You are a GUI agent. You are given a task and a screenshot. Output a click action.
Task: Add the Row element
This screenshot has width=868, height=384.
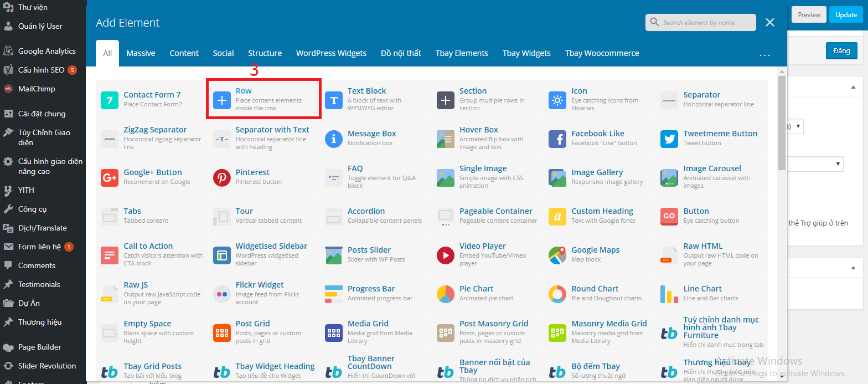click(x=263, y=99)
